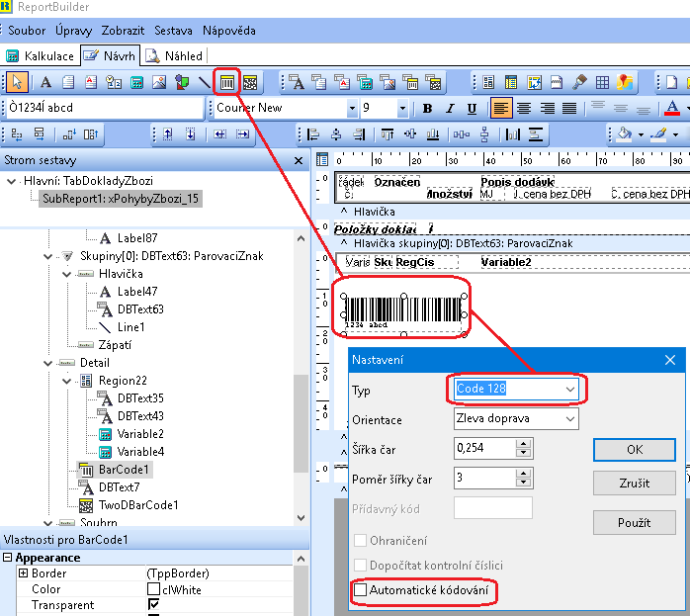Click the Použít button

click(635, 521)
